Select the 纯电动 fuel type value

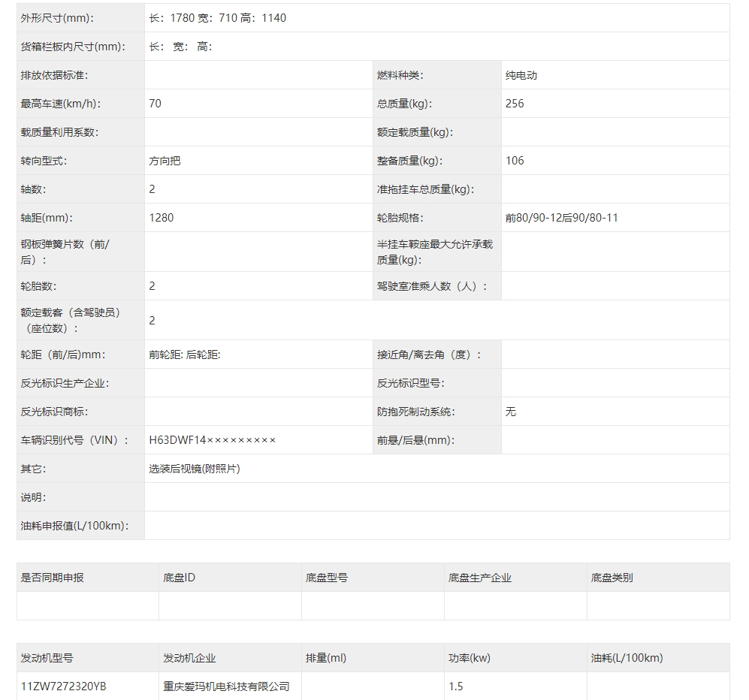[521, 75]
